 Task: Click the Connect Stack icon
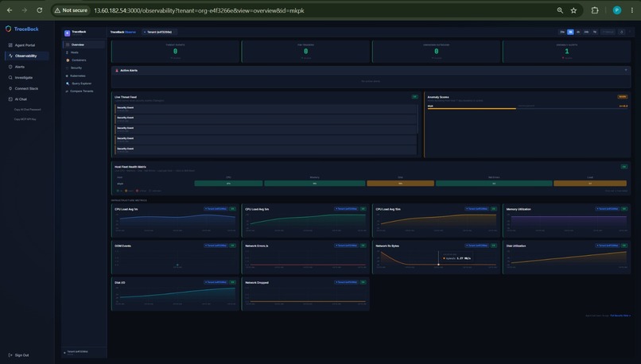click(10, 88)
